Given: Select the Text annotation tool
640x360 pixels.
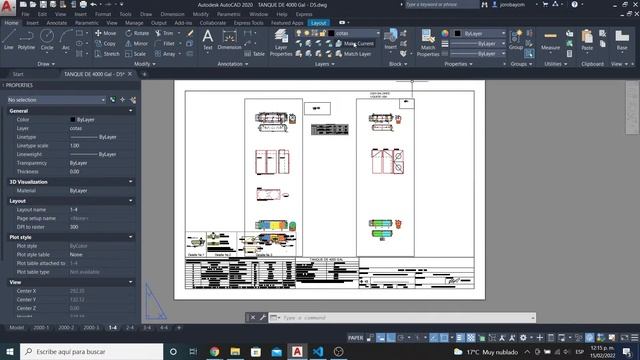Looking at the screenshot, I should point(208,40).
